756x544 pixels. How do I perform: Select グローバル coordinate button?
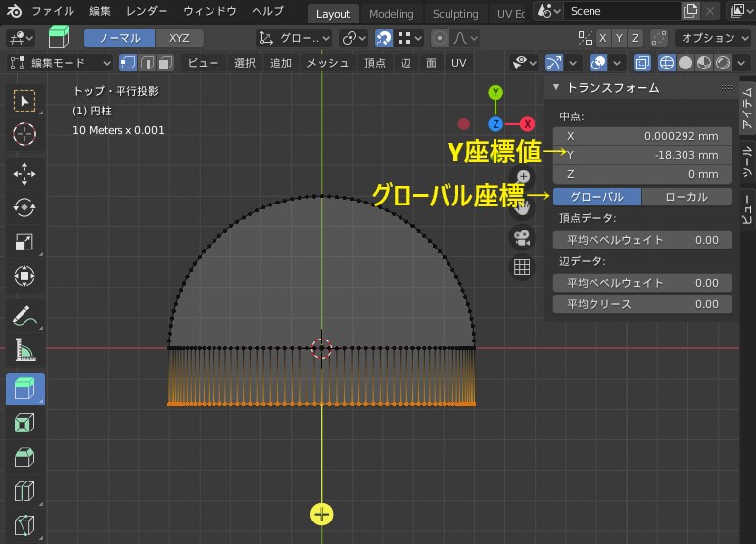597,197
